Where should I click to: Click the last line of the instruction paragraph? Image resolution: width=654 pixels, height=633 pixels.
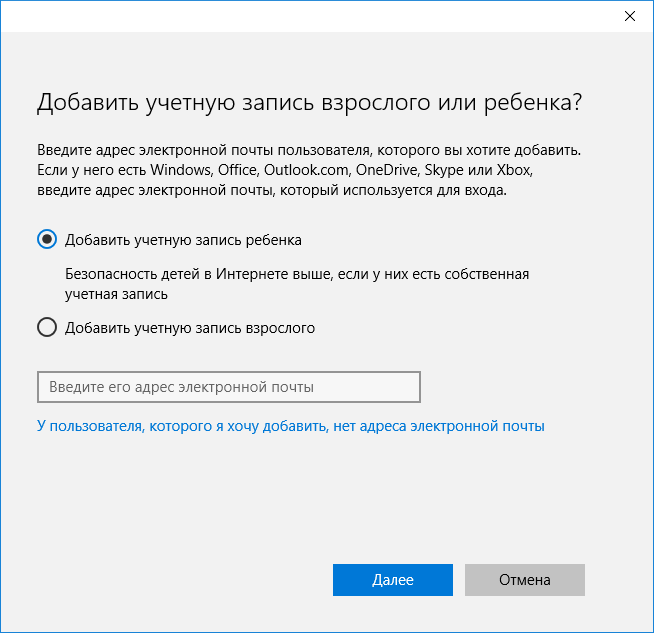(272, 191)
